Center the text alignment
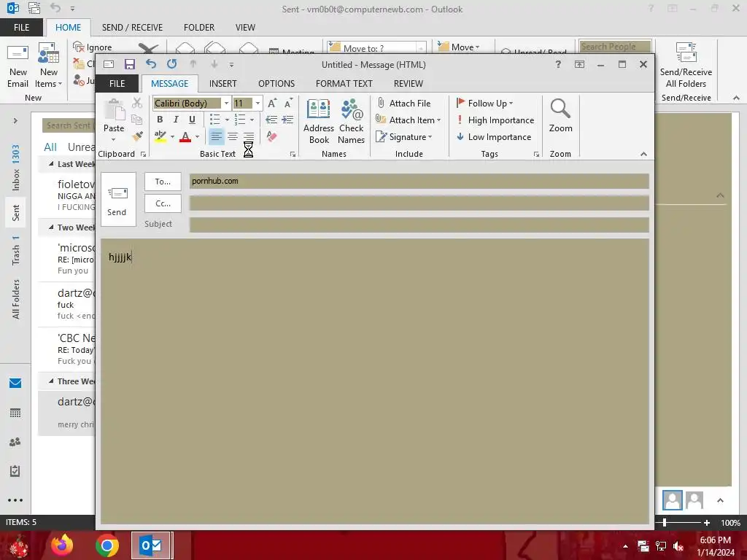This screenshot has height=560, width=747. (x=233, y=136)
